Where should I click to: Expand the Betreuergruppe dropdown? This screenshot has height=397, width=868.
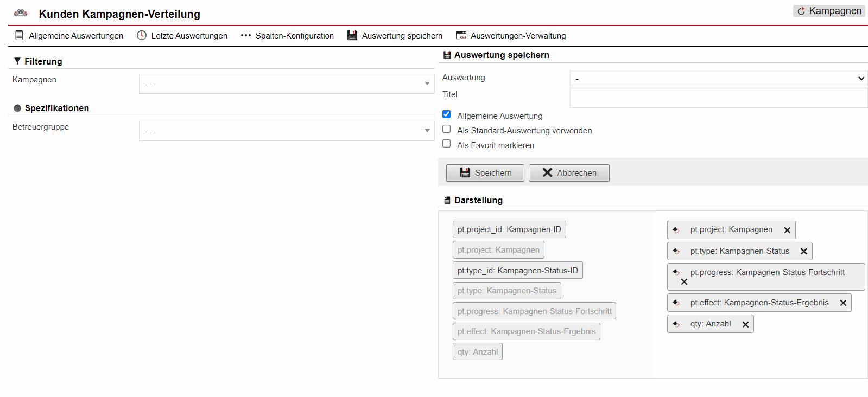pyautogui.click(x=287, y=131)
